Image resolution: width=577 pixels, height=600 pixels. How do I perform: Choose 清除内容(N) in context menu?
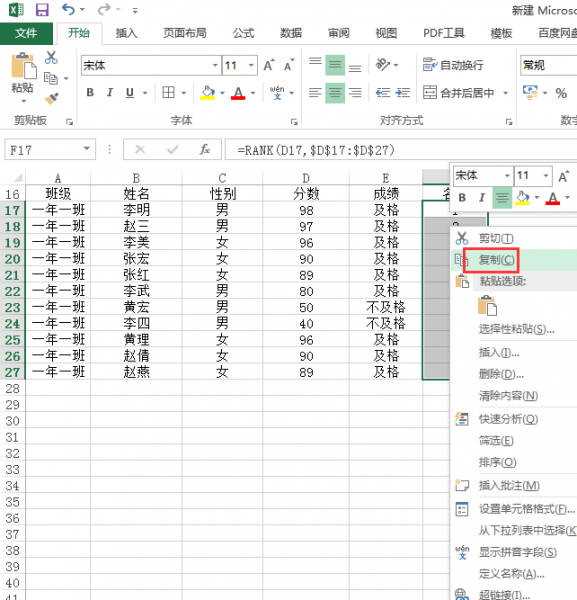click(x=509, y=395)
